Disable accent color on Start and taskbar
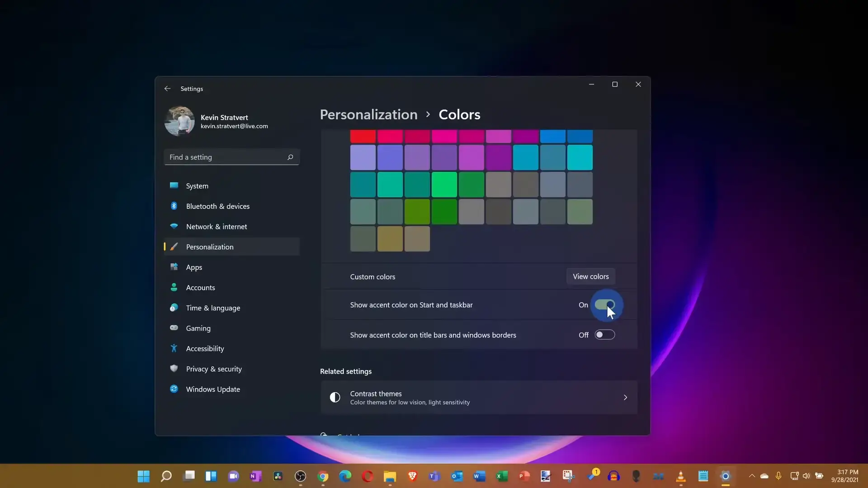868x488 pixels. (x=604, y=305)
